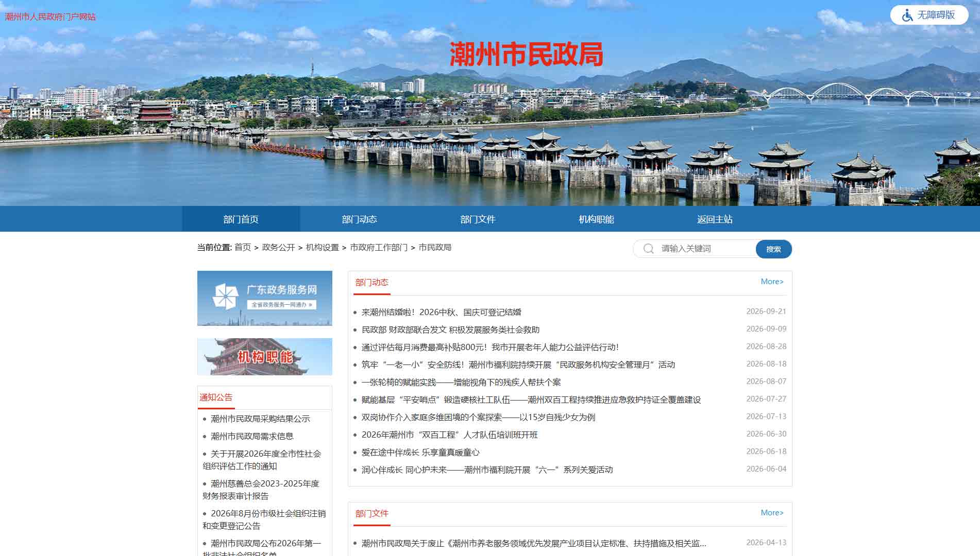Open notice 2026年8月份市级社会组织注销和变更登记公告
The width and height of the screenshot is (980, 556).
pyautogui.click(x=264, y=519)
